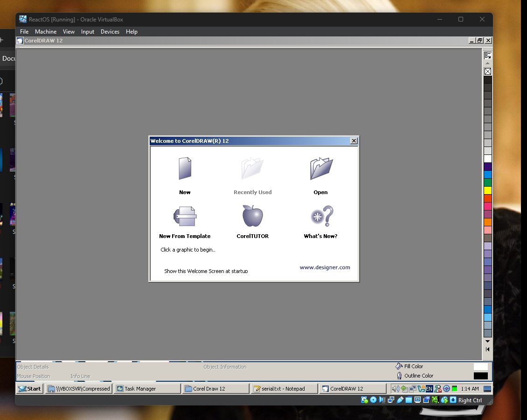Click the Object Information status label
Screen dimensions: 527x420
tap(225, 367)
